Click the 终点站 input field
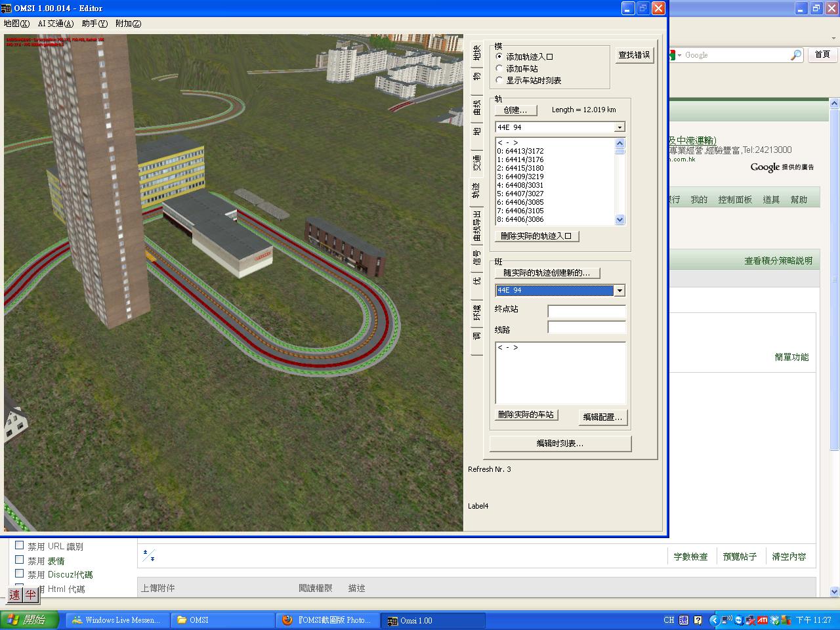The image size is (840, 630). click(x=587, y=311)
